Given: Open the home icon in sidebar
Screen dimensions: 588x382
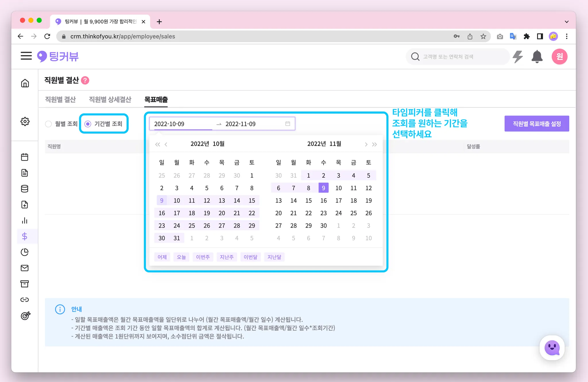Looking at the screenshot, I should (25, 83).
